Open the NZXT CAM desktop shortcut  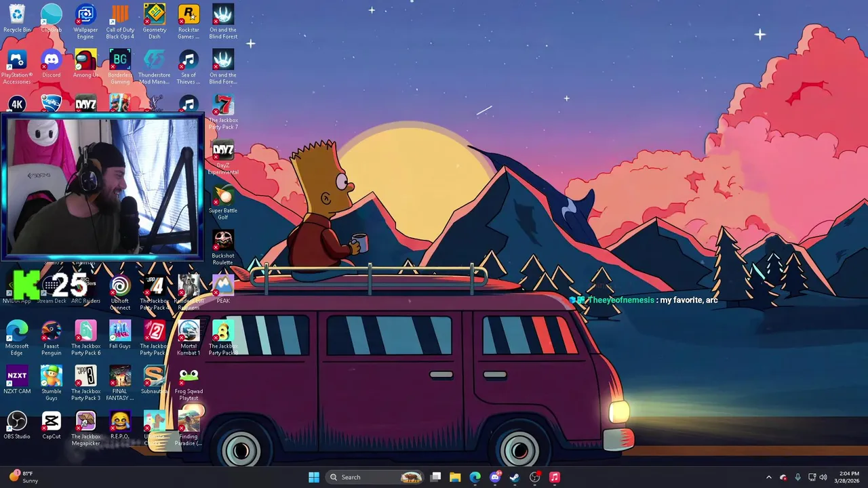tap(17, 381)
